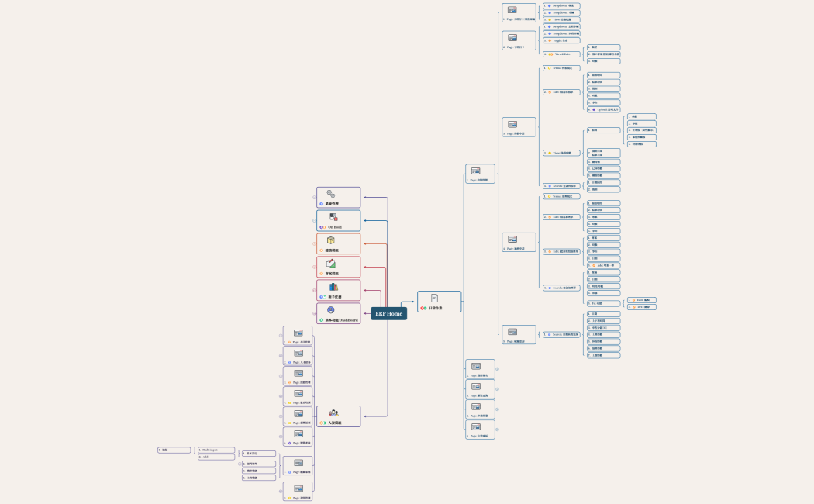
Task: Select the On hold topic label
Action: click(x=335, y=227)
